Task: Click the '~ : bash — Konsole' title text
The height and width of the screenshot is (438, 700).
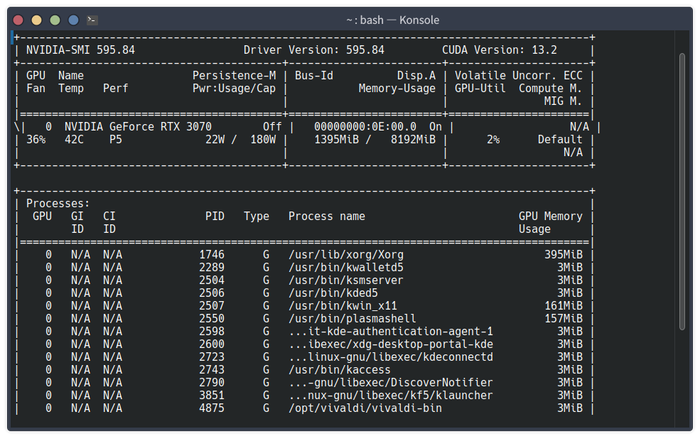Action: (392, 20)
